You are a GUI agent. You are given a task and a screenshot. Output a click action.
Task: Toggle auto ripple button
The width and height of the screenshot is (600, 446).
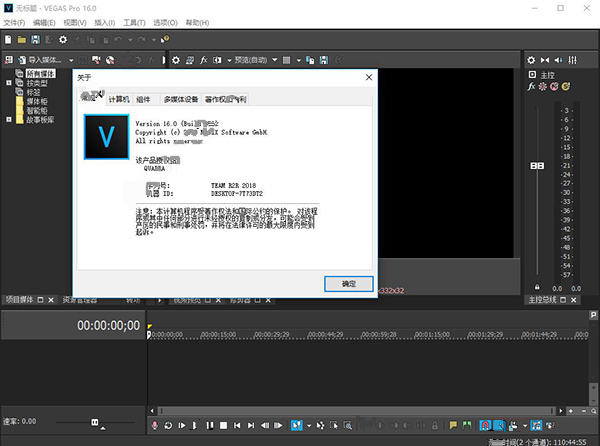click(513, 425)
